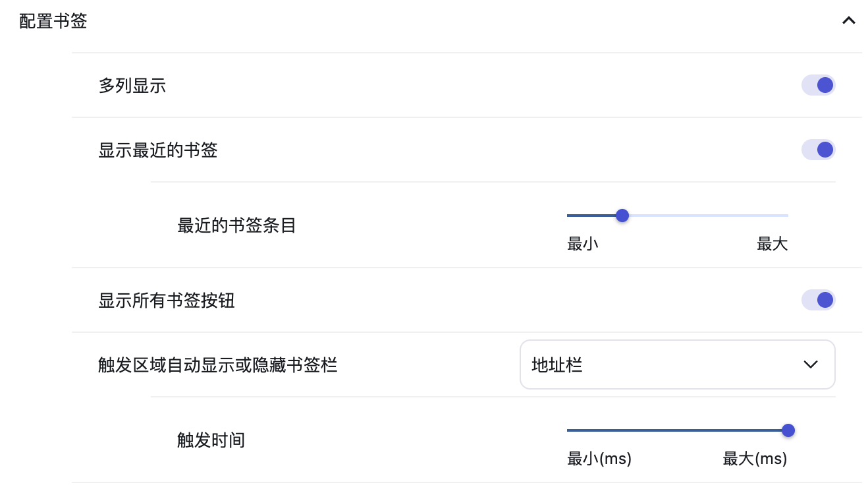Click the 最近的书签条目 slider handle

(x=622, y=216)
